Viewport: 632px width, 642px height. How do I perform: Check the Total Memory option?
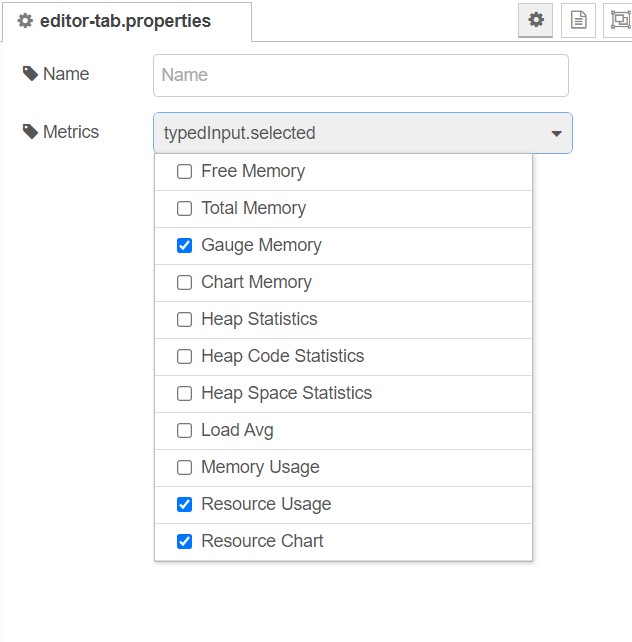(184, 208)
